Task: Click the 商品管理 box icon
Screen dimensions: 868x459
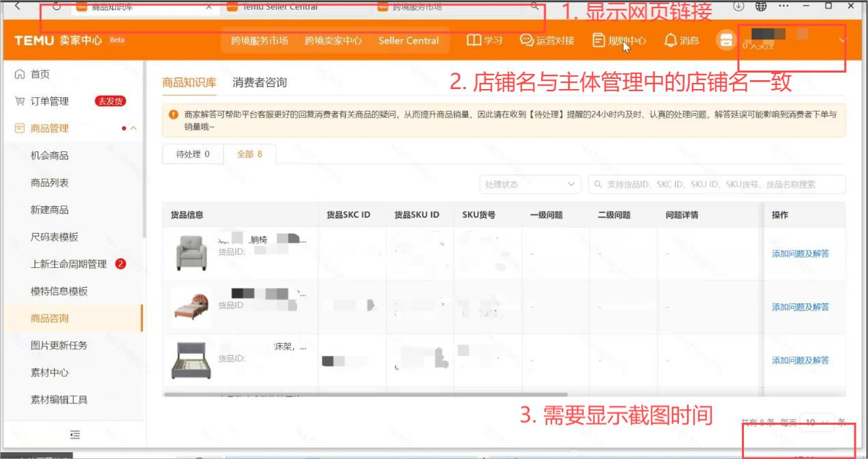Action: pyautogui.click(x=20, y=128)
